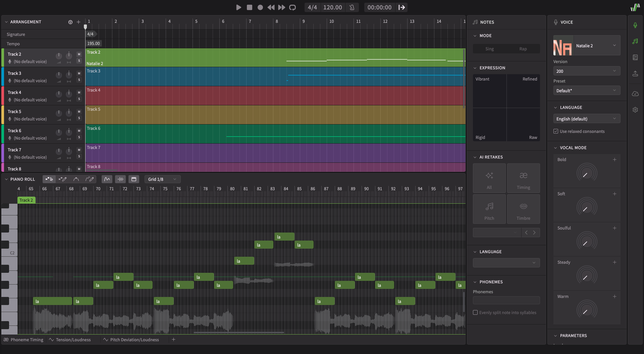Open the export render panel icon

635,74
